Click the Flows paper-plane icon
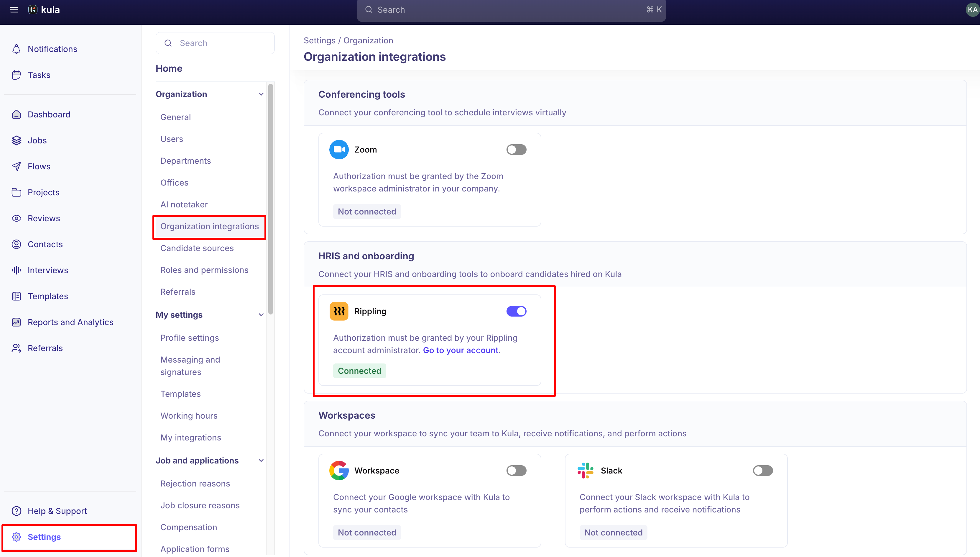The image size is (980, 557). coord(17,166)
